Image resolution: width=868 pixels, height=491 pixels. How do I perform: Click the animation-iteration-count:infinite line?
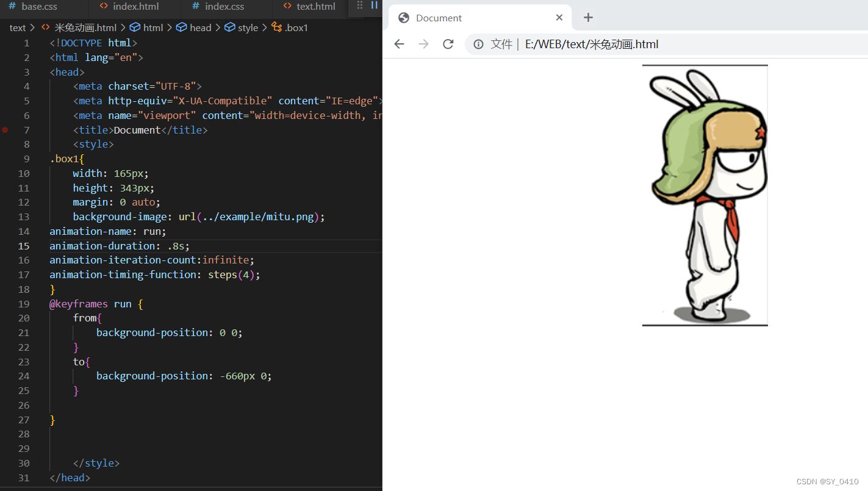pyautogui.click(x=152, y=260)
